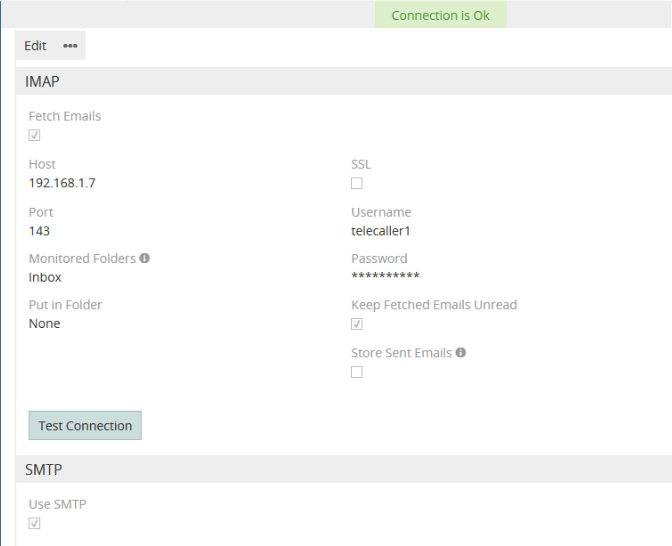The height and width of the screenshot is (546, 672).
Task: Open the three-dots more actions menu
Action: pyautogui.click(x=70, y=45)
